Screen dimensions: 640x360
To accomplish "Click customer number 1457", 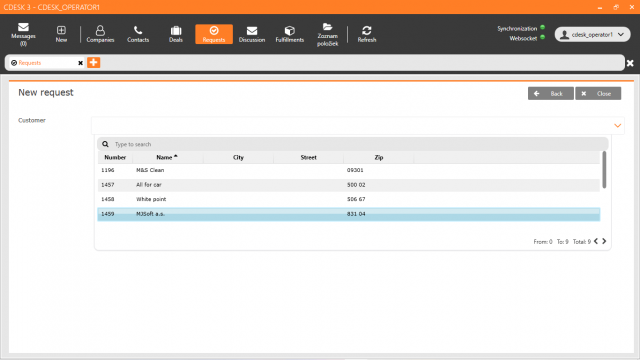I will click(108, 185).
